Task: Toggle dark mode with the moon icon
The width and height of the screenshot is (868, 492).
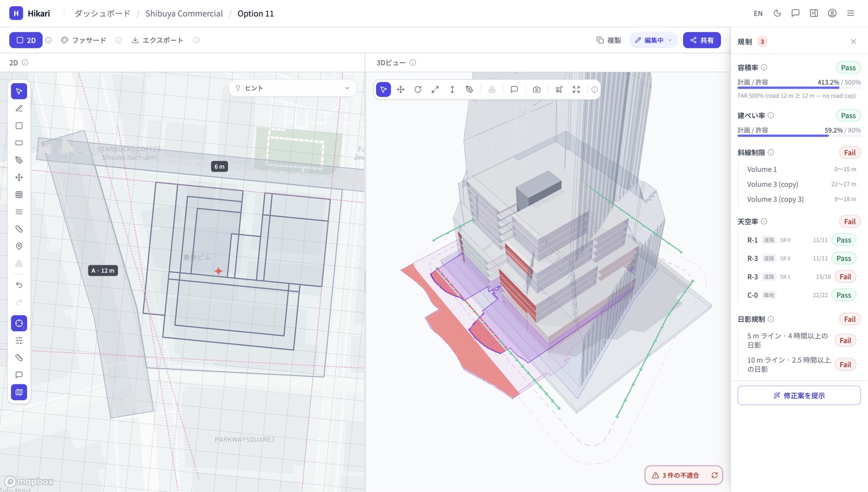Action: pyautogui.click(x=777, y=13)
